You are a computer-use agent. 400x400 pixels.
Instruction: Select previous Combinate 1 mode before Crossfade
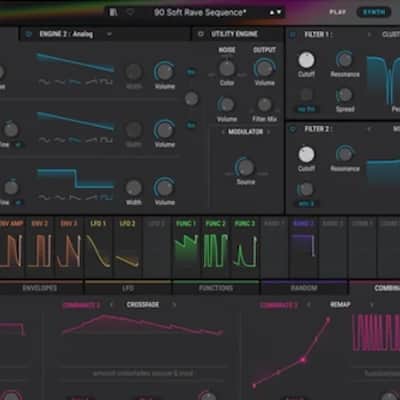click(x=112, y=305)
